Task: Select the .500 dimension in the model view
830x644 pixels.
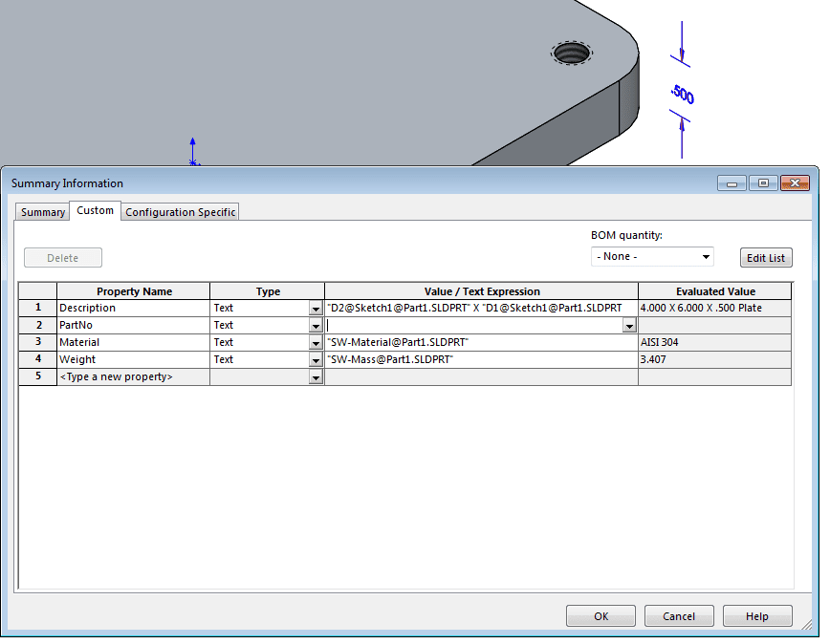Action: pyautogui.click(x=682, y=94)
